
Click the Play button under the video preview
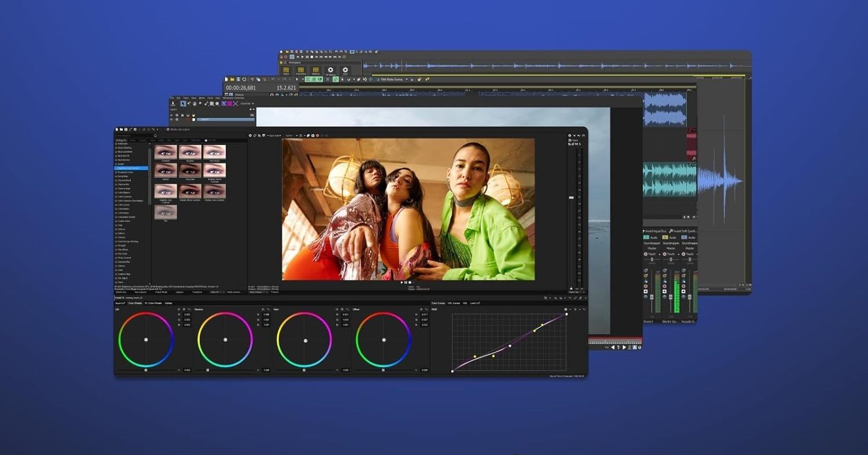click(402, 283)
